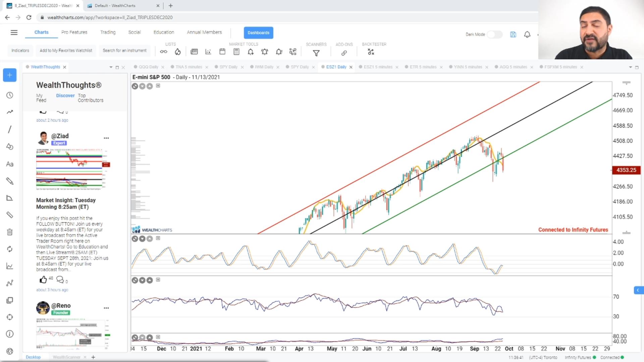Open the Discover feed link
Viewport: 644px width, 362px height.
pos(65,96)
